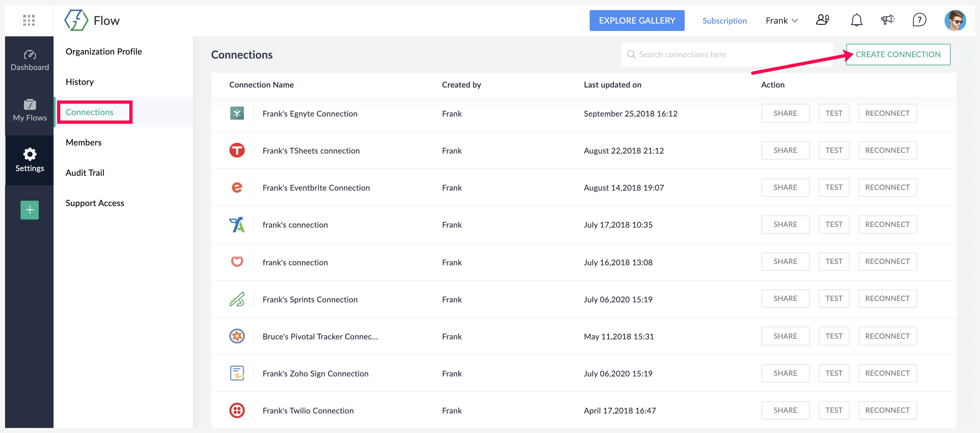Click the CREATE CONNECTION button
The width and height of the screenshot is (980, 433).
898,55
